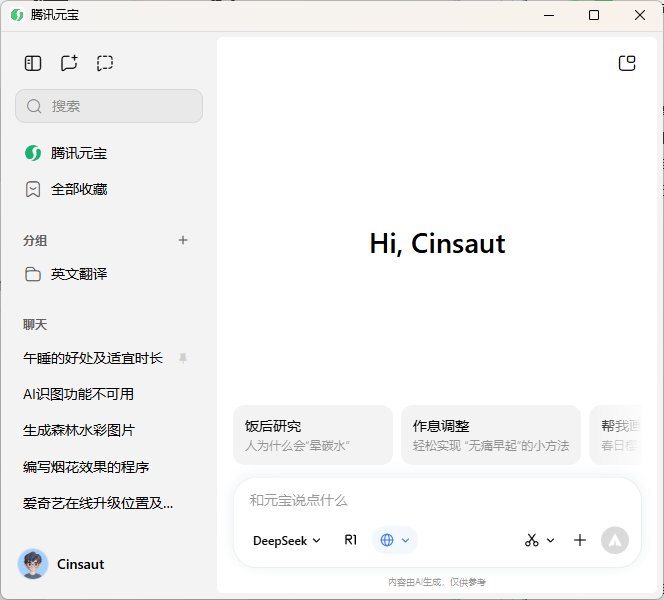Toggle the globe web search button

click(387, 540)
